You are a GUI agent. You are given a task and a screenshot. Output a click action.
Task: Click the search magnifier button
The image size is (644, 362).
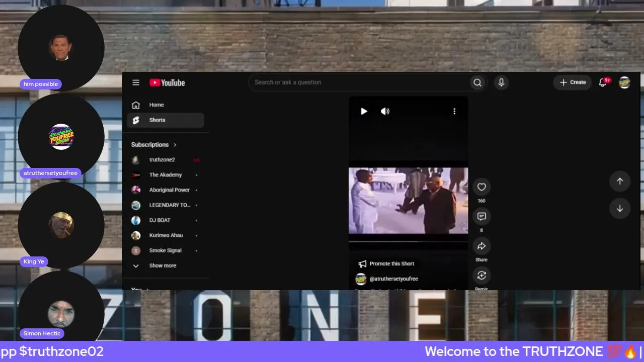(477, 82)
